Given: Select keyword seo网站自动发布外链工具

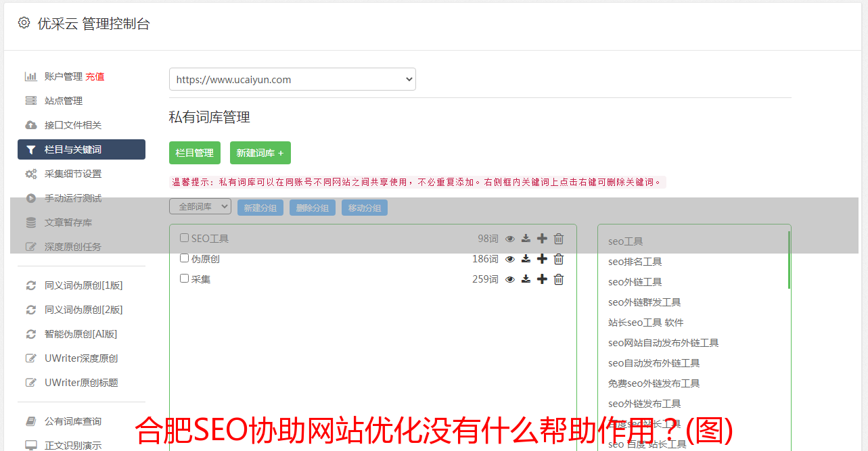Looking at the screenshot, I should coord(663,343).
